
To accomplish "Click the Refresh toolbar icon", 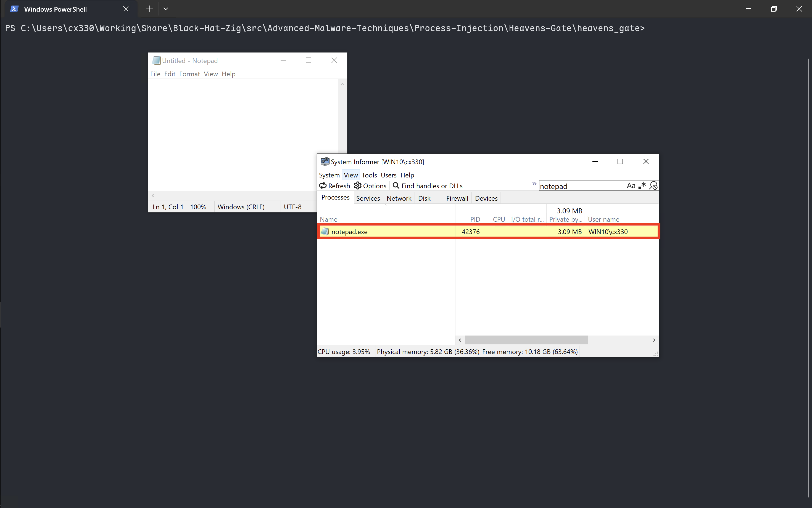I will [x=323, y=185].
